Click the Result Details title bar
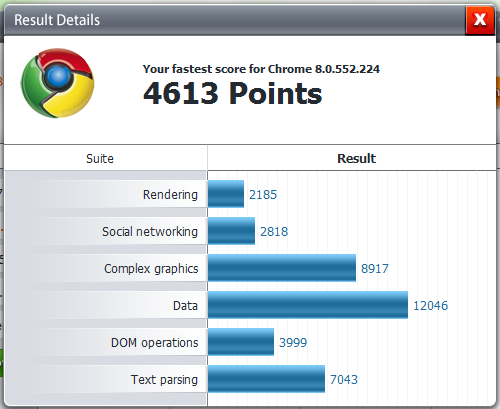The width and height of the screenshot is (500, 409). [x=234, y=20]
